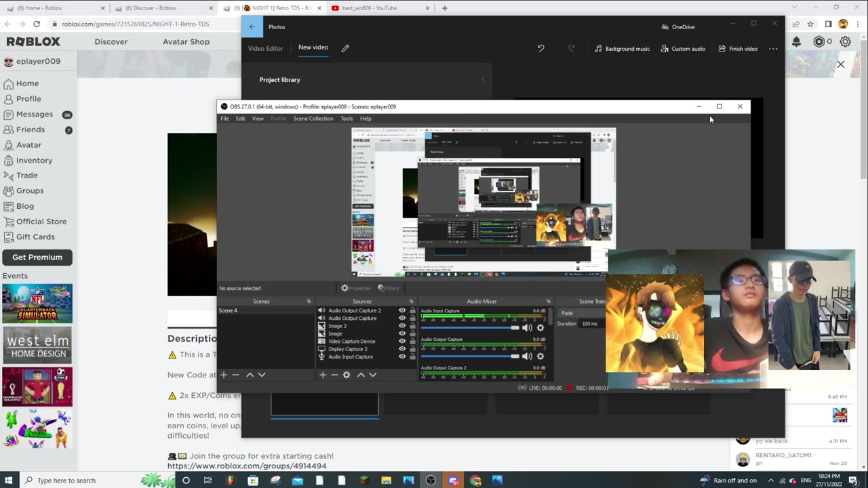Select Scene 4 in Scenes list
868x488 pixels.
click(x=265, y=310)
